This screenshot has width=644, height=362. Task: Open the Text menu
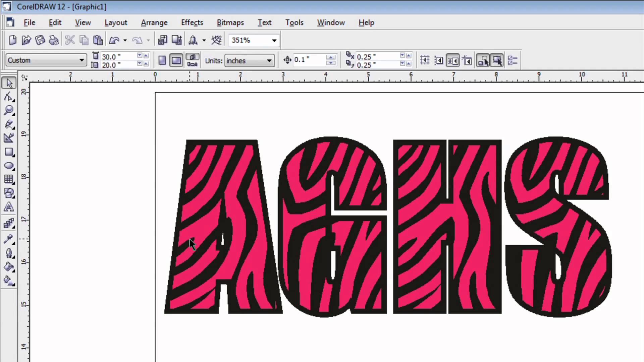tap(264, 22)
